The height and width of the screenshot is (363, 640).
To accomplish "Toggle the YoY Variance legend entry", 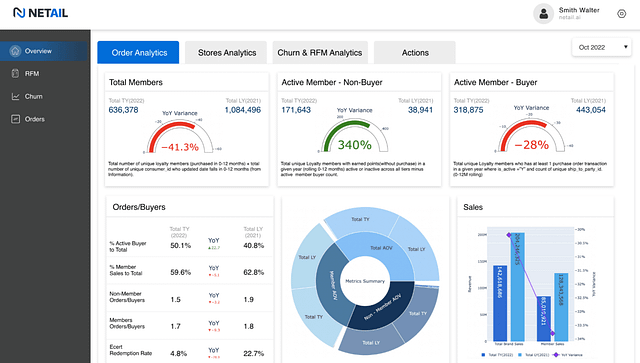I will [x=568, y=355].
